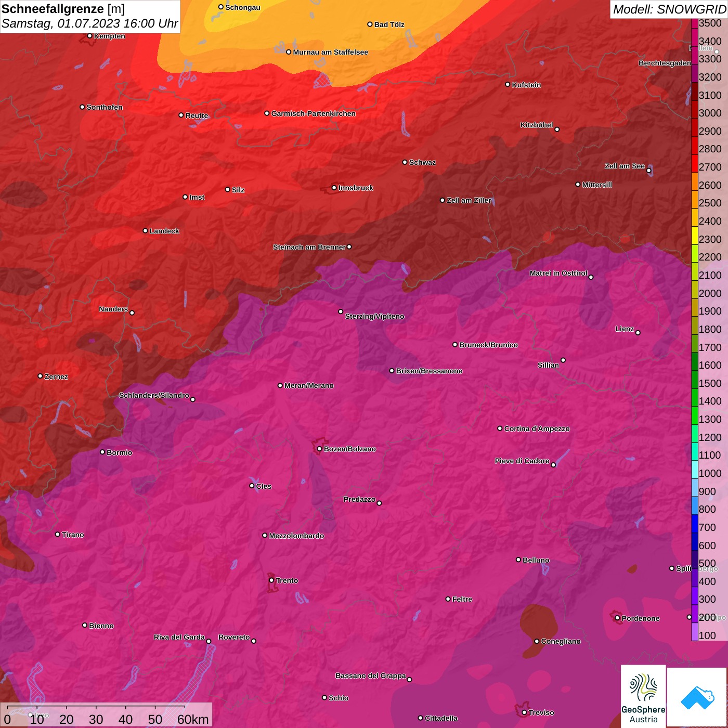
Task: Click the Bormio city marker dot
Action: pyautogui.click(x=102, y=452)
